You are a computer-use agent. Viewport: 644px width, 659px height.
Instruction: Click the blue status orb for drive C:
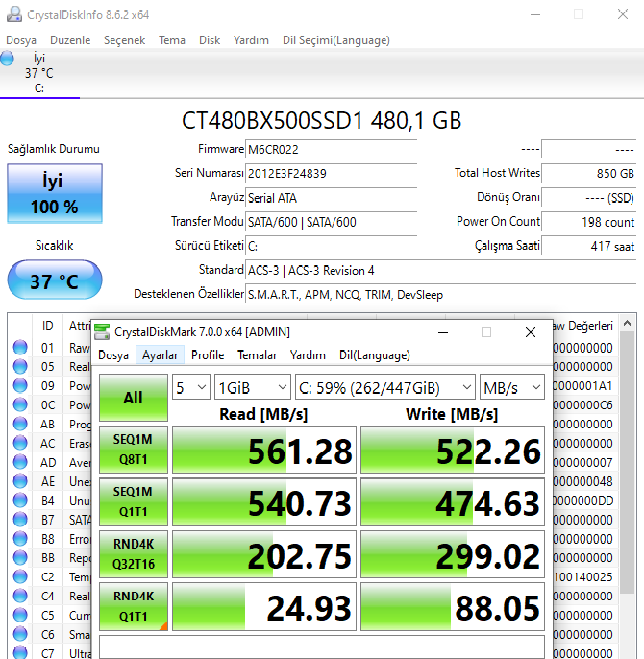9,60
